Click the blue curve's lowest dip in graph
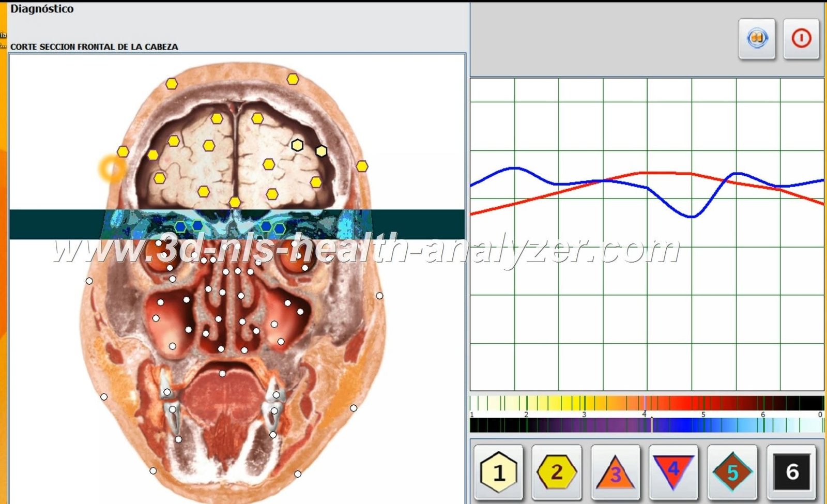This screenshot has height=504, width=827. click(x=691, y=217)
